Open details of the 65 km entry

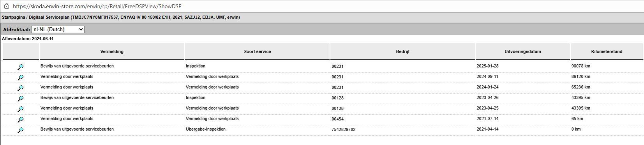(x=21, y=119)
